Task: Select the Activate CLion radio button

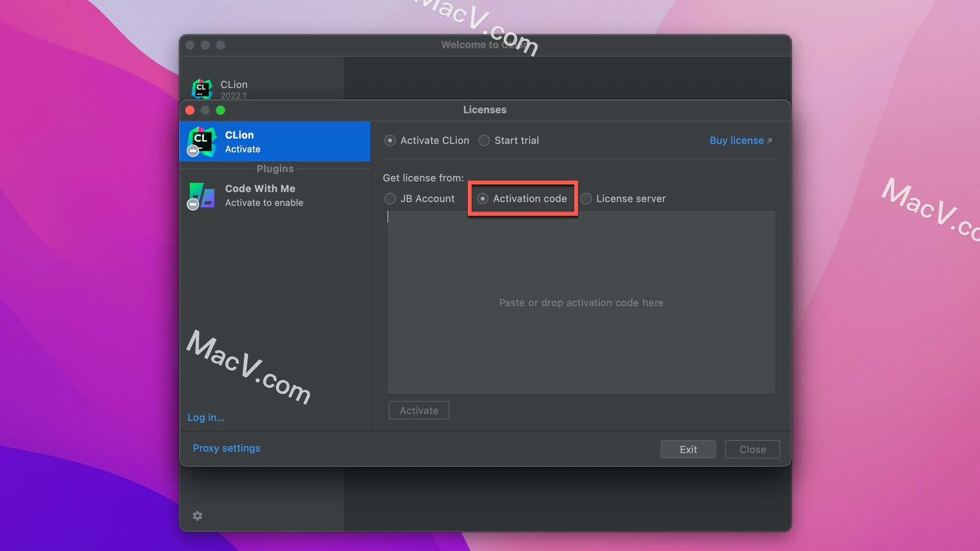Action: tap(391, 140)
